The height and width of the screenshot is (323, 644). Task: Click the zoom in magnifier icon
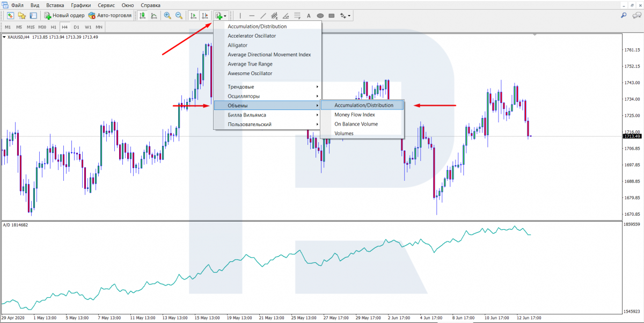[x=167, y=16]
